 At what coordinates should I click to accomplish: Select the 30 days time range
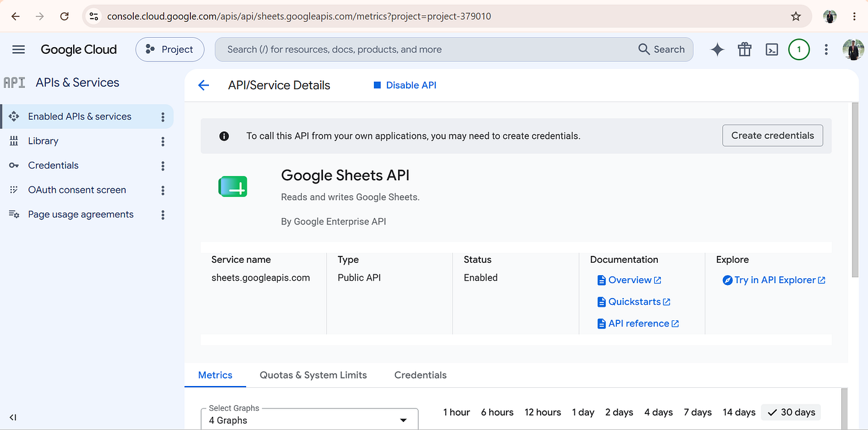pyautogui.click(x=791, y=412)
